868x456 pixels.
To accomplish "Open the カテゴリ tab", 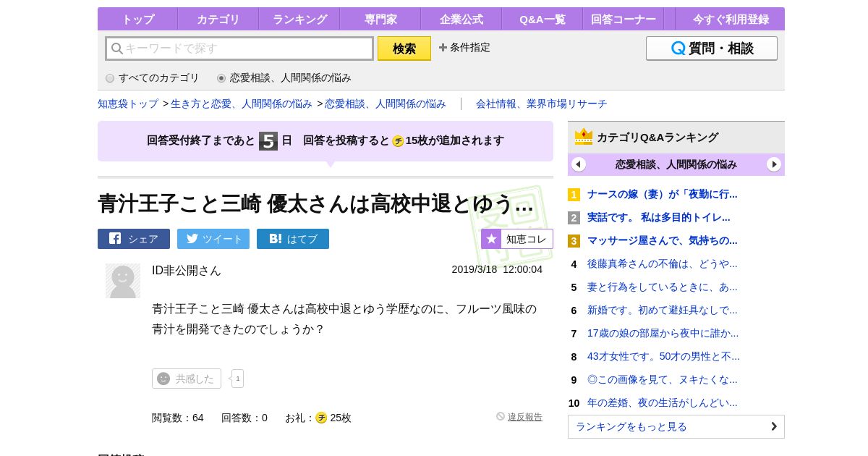I will (x=218, y=20).
